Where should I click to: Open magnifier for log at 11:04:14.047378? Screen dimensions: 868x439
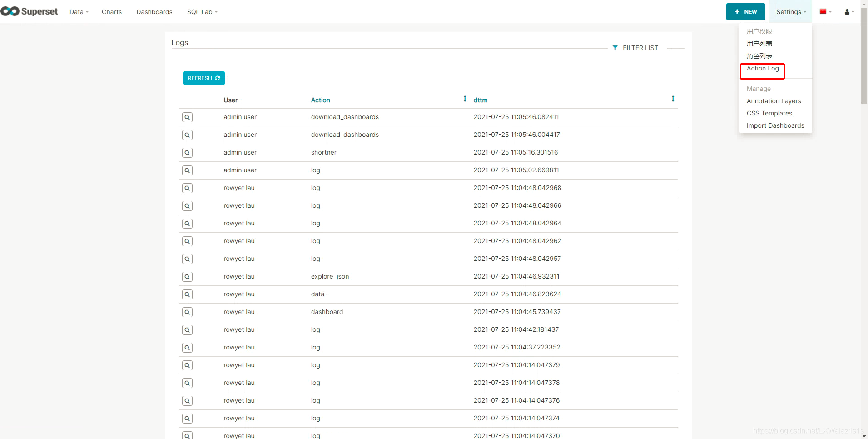[187, 383]
